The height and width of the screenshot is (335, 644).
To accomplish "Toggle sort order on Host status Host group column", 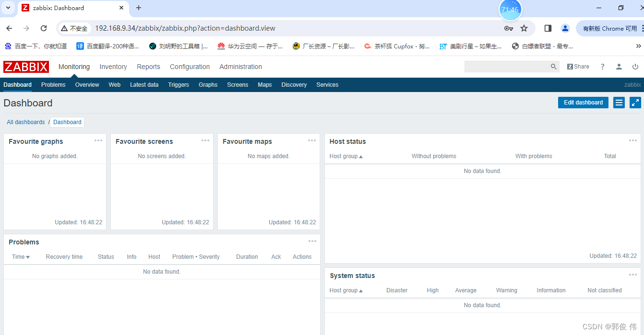I will tap(346, 156).
